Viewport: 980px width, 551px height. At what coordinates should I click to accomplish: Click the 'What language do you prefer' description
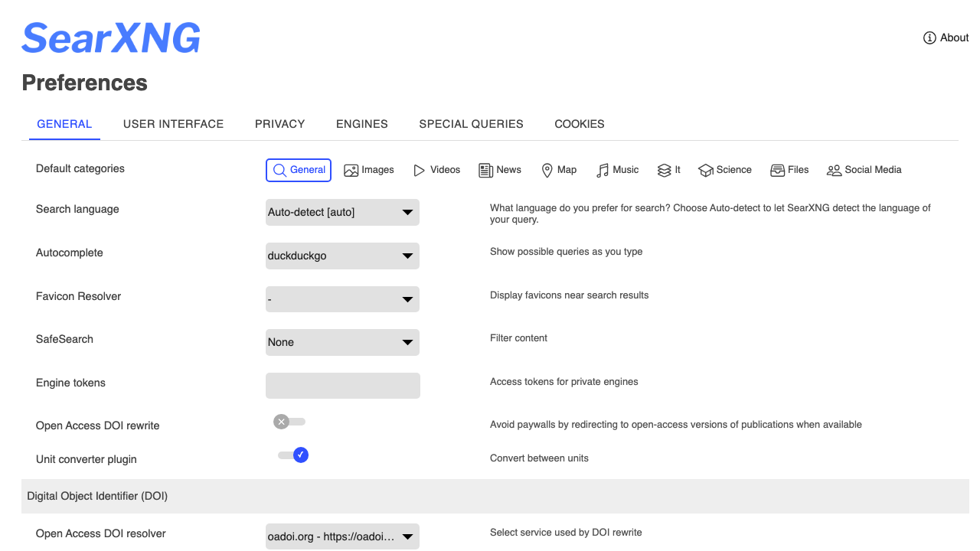[x=710, y=214]
